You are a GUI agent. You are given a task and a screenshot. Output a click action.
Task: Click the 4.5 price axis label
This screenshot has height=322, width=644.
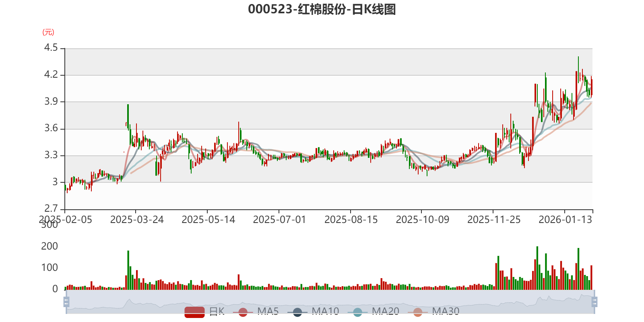point(51,47)
